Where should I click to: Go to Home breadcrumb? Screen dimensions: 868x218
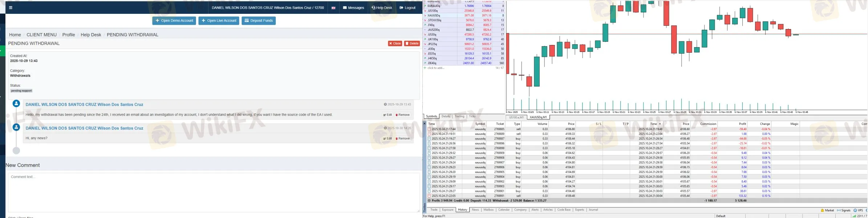[15, 35]
